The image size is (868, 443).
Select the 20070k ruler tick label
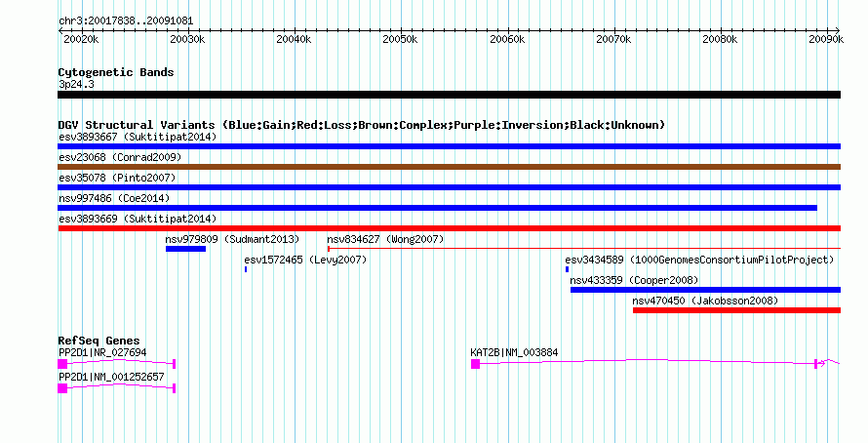click(613, 39)
